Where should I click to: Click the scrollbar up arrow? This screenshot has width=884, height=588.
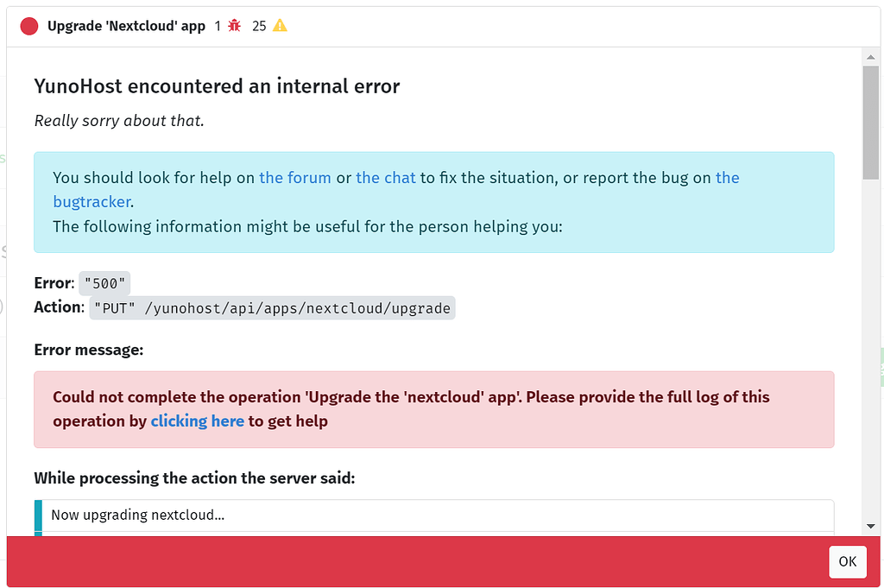pyautogui.click(x=870, y=57)
